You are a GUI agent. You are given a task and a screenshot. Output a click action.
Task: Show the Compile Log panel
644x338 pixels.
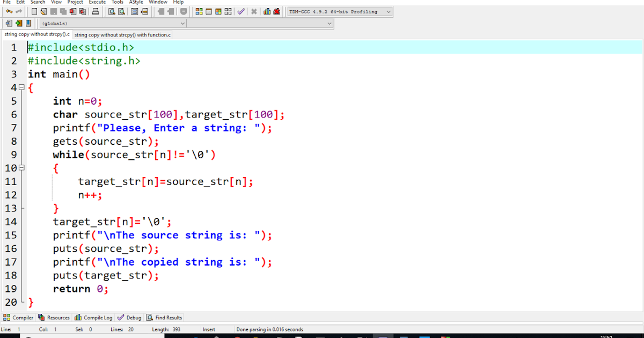tap(93, 317)
